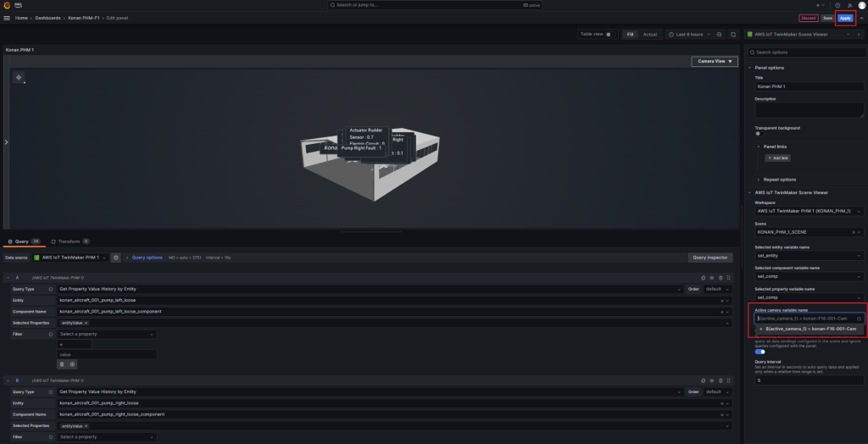Go to Dashboards breadcrumb

[x=48, y=19]
